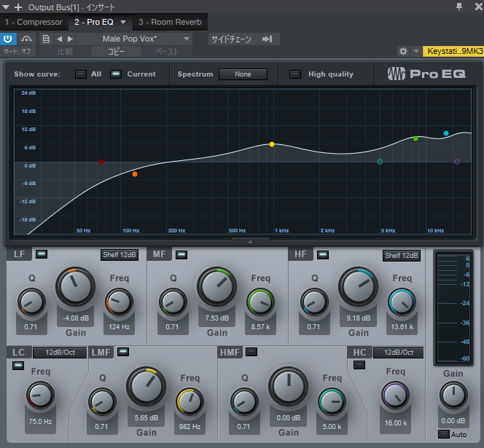
Task: Enable the HMF band
Action: click(251, 352)
